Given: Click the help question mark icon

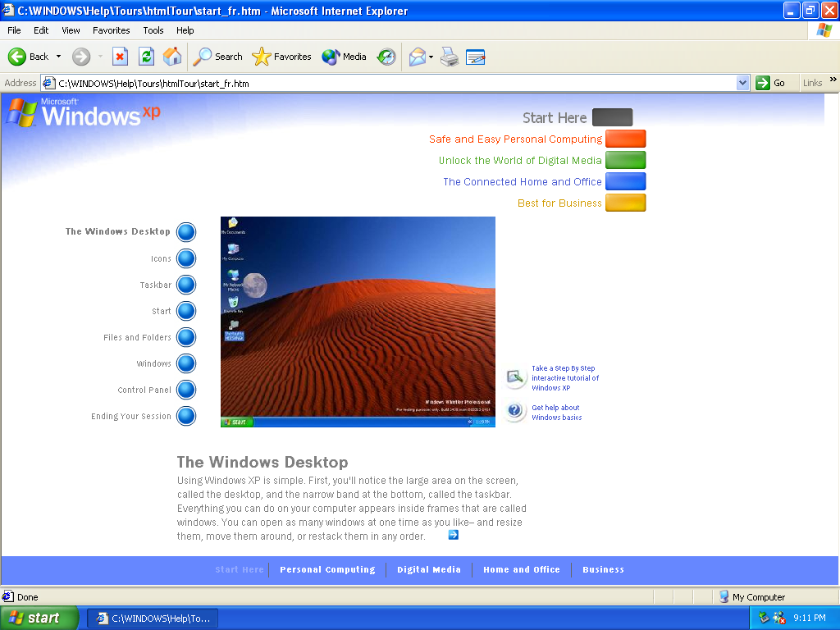Looking at the screenshot, I should point(515,411).
